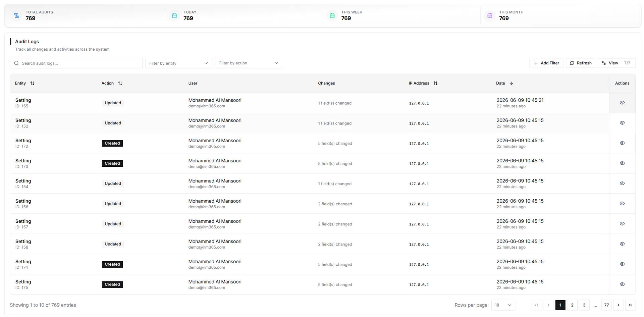Click the Changes column header
Viewport: 644px width, 317px height.
pyautogui.click(x=326, y=83)
